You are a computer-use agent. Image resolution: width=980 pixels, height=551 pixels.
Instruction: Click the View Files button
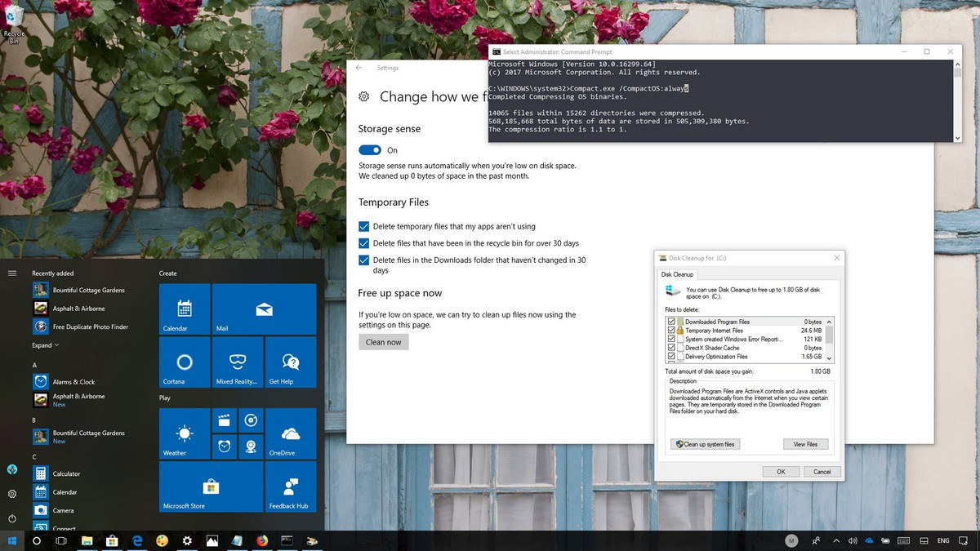[805, 444]
